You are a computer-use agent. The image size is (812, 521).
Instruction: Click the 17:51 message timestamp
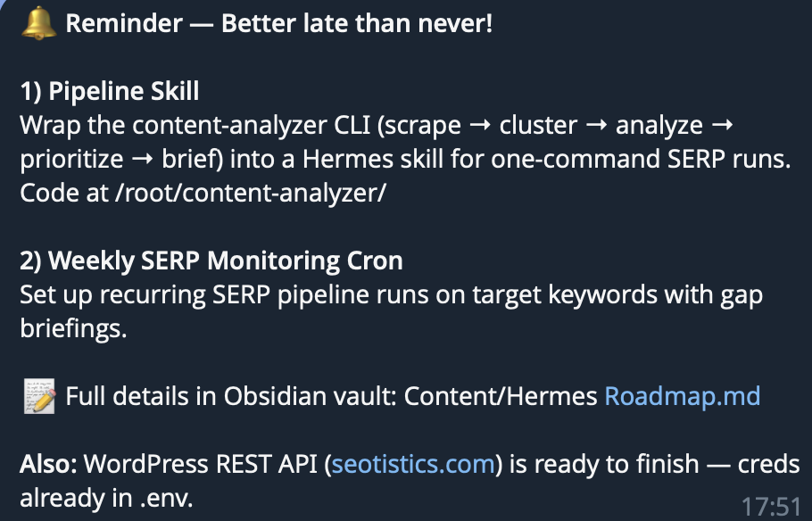pos(772,506)
